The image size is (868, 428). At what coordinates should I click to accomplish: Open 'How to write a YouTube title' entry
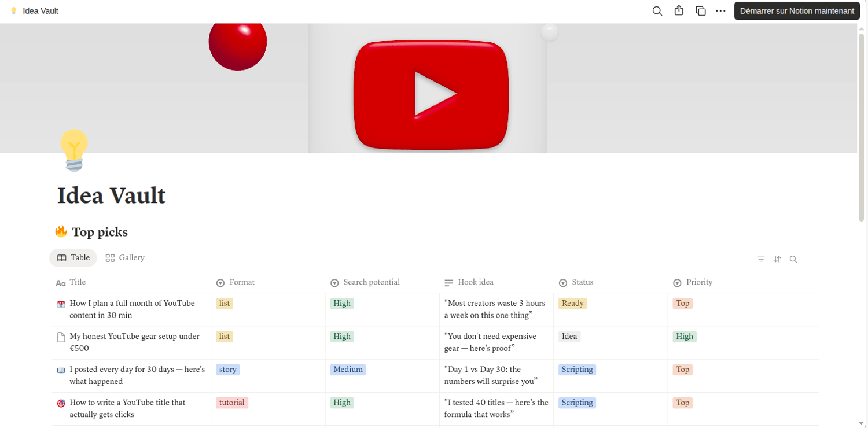tap(127, 408)
